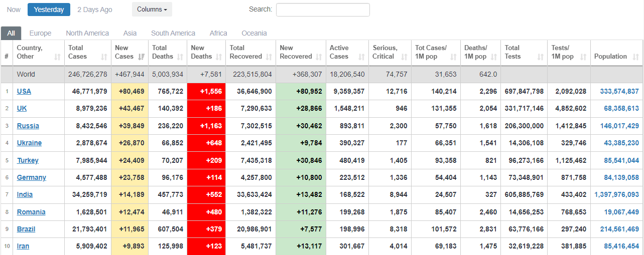Click India's population figure link
This screenshot has width=644, height=255.
pos(616,194)
